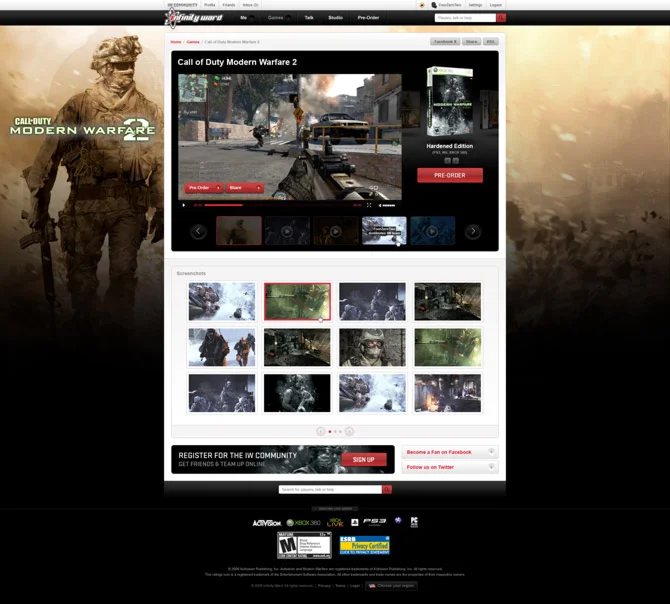Select the third screenshots pagination dot
This screenshot has height=604, width=670.
[x=340, y=431]
